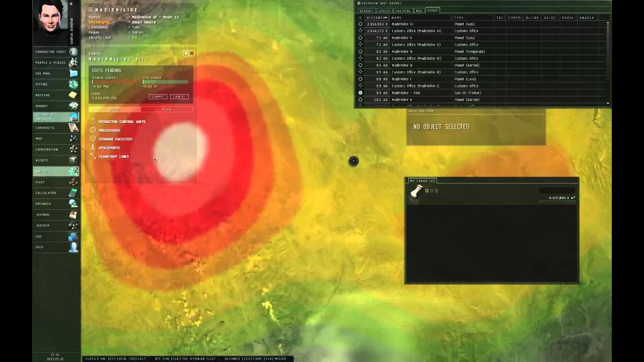Open the in-game Browser icon
Viewport: 644px width, 362px height.
tap(73, 204)
